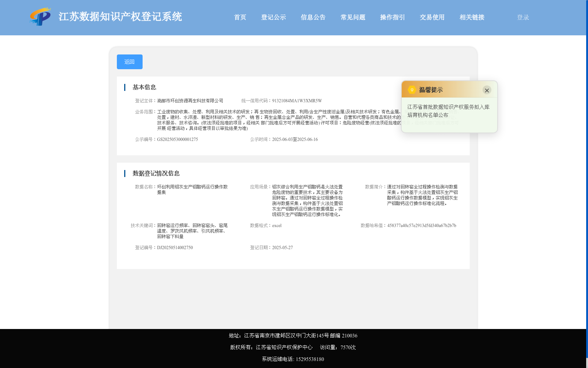Click the footer address line
The width and height of the screenshot is (588, 368).
pyautogui.click(x=293, y=336)
